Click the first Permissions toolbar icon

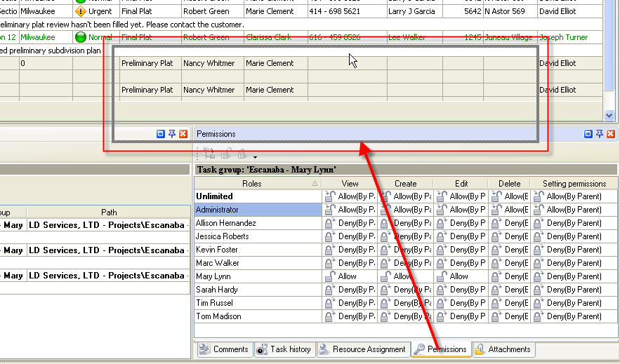point(209,154)
